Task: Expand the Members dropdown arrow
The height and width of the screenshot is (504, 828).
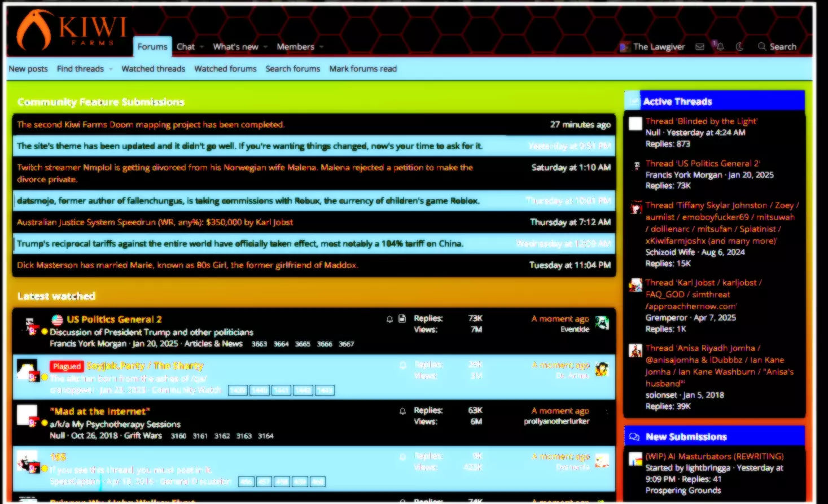Action: point(321,47)
